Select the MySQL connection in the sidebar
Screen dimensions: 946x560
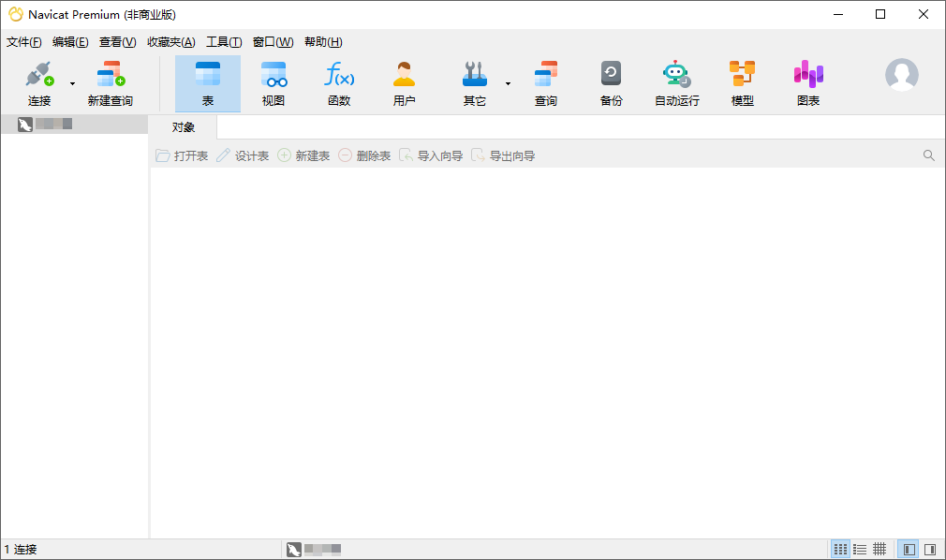[45, 125]
